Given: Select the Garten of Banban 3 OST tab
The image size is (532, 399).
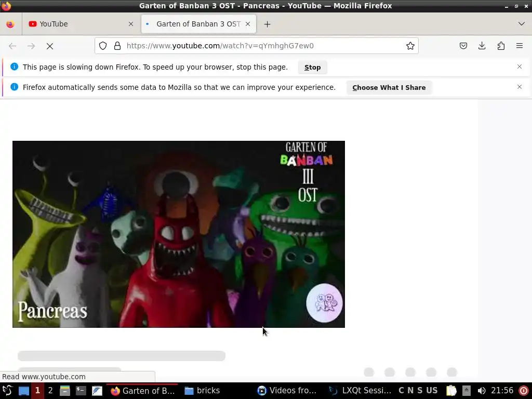Looking at the screenshot, I should coord(198,24).
